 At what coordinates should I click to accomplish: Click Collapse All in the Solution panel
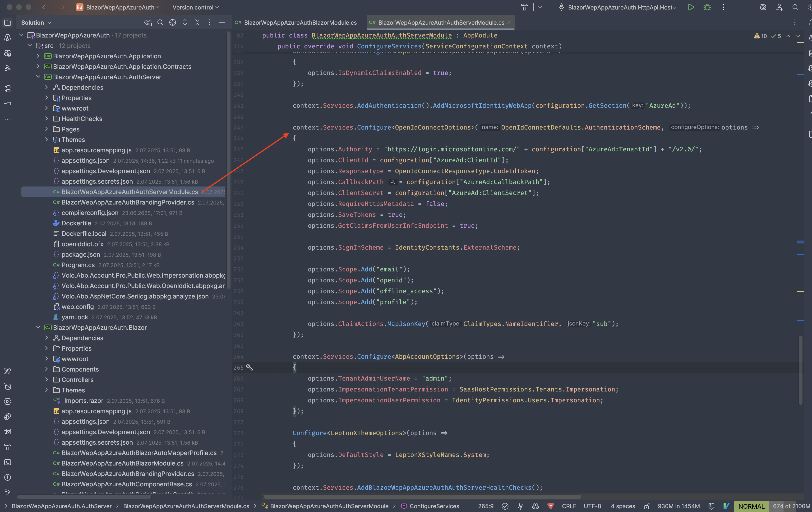(197, 22)
